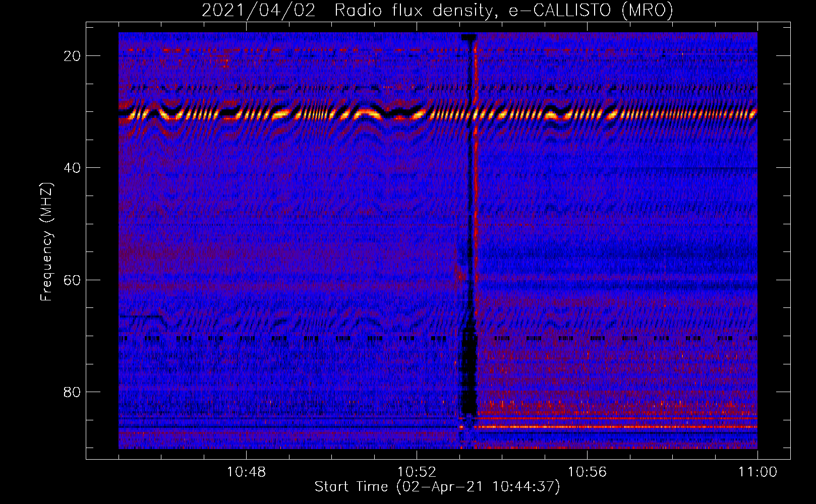Image resolution: width=816 pixels, height=504 pixels.
Task: Click the time tick label '10:56'
Action: [x=587, y=472]
